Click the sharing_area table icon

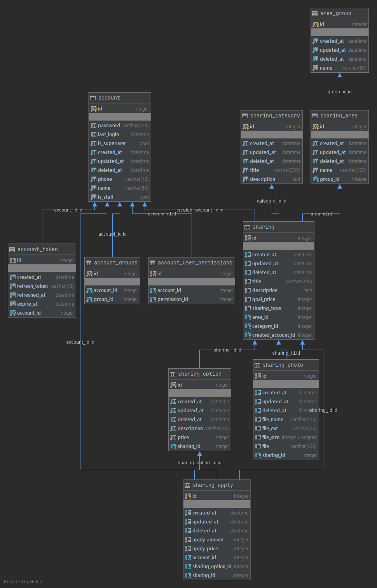(315, 116)
